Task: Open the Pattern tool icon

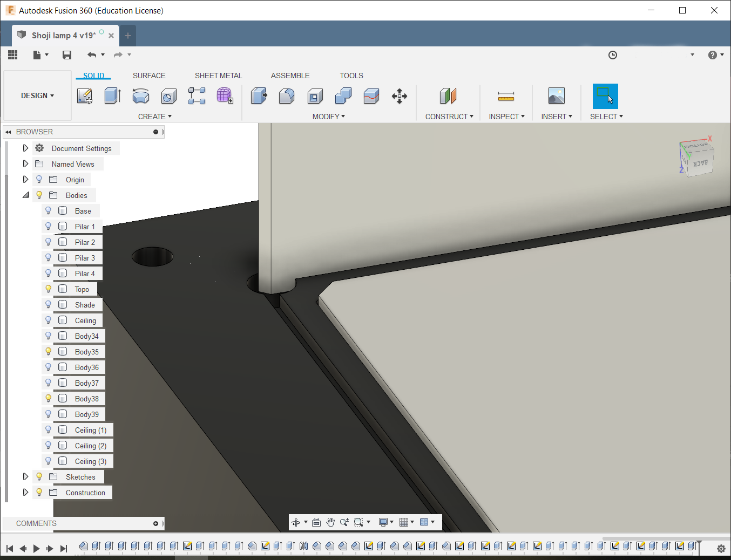Action: tap(197, 96)
